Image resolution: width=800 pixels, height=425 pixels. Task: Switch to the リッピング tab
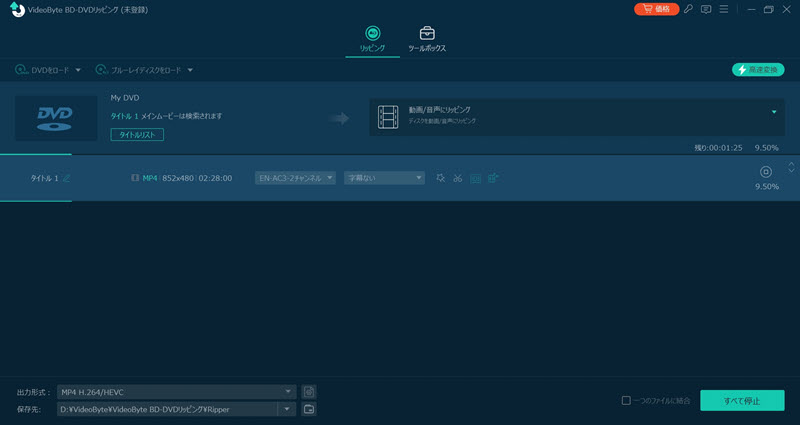tap(371, 39)
